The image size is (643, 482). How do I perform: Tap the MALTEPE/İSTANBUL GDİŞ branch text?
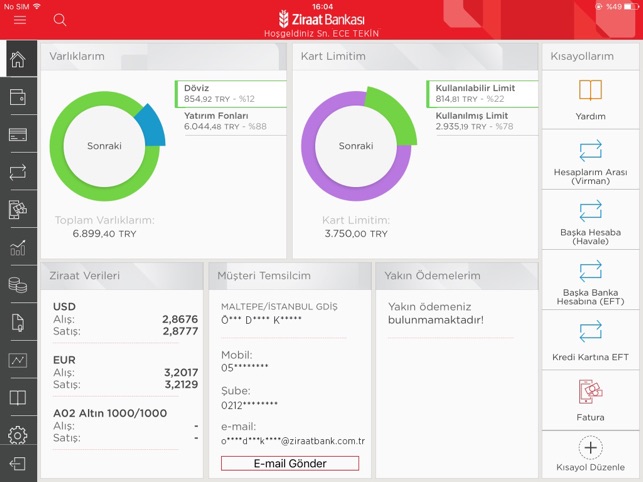point(279,306)
